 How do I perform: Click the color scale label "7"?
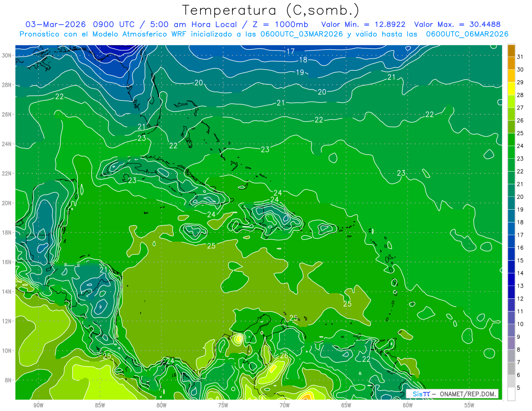click(519, 362)
